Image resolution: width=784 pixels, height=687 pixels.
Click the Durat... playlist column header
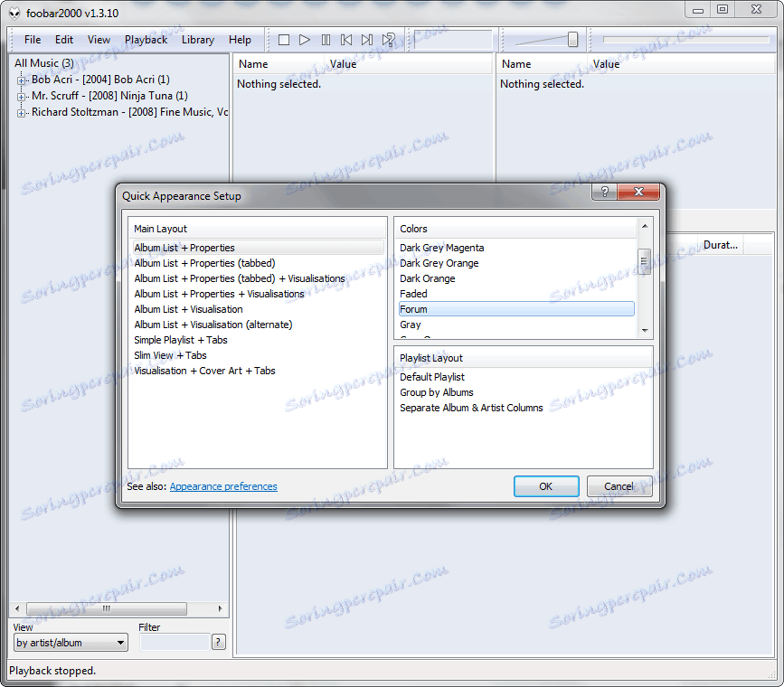click(x=721, y=245)
